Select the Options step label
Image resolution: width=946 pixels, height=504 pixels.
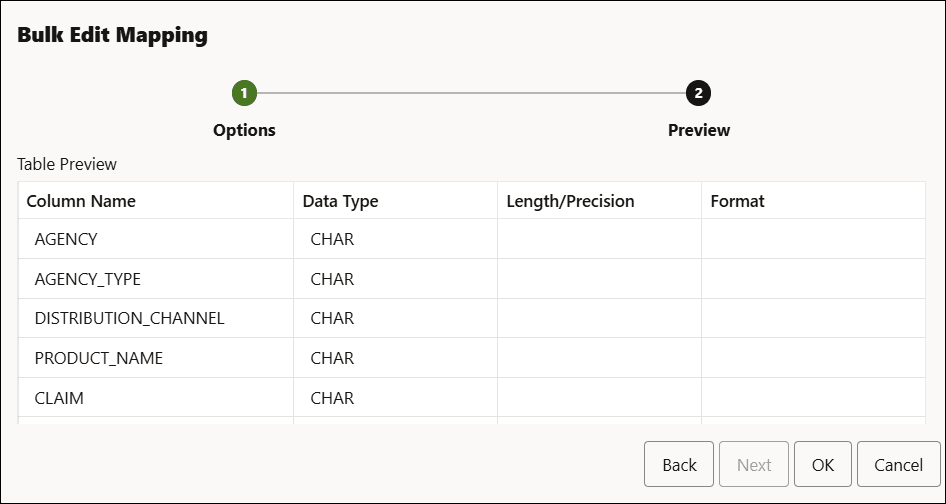pos(244,130)
